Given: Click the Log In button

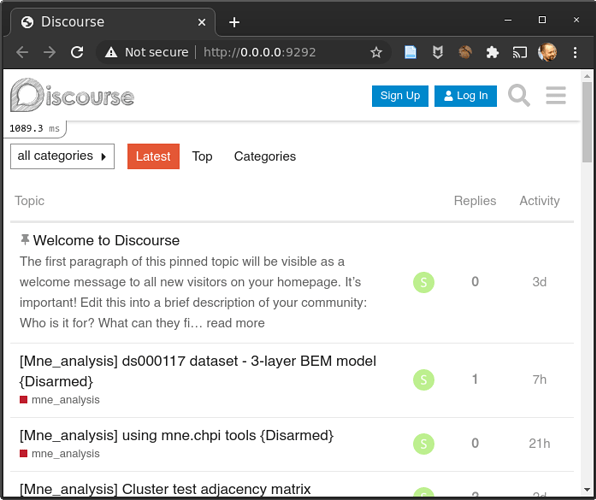Looking at the screenshot, I should [x=466, y=96].
